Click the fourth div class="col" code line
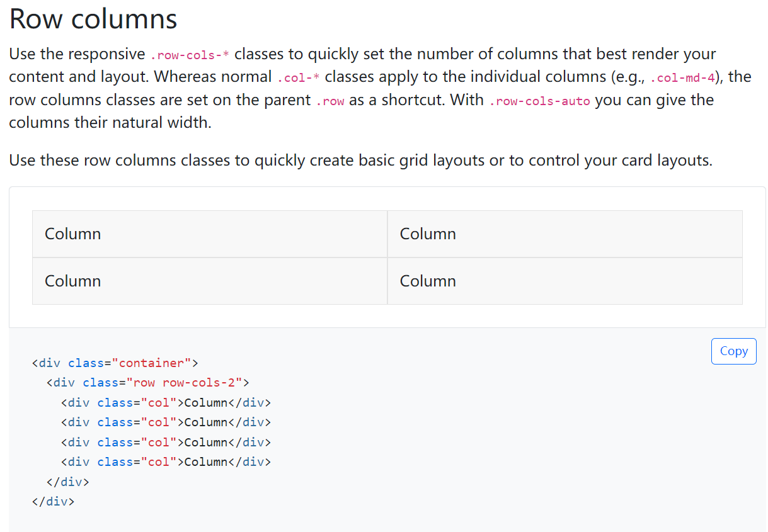The height and width of the screenshot is (532, 768). 166,462
